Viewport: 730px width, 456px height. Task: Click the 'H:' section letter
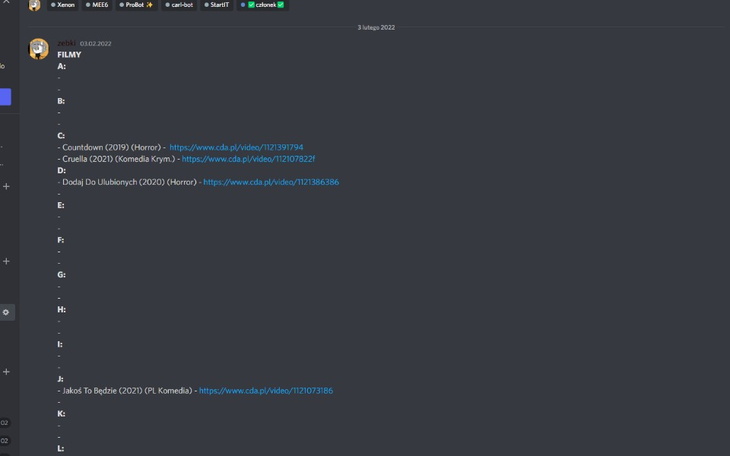pyautogui.click(x=61, y=310)
